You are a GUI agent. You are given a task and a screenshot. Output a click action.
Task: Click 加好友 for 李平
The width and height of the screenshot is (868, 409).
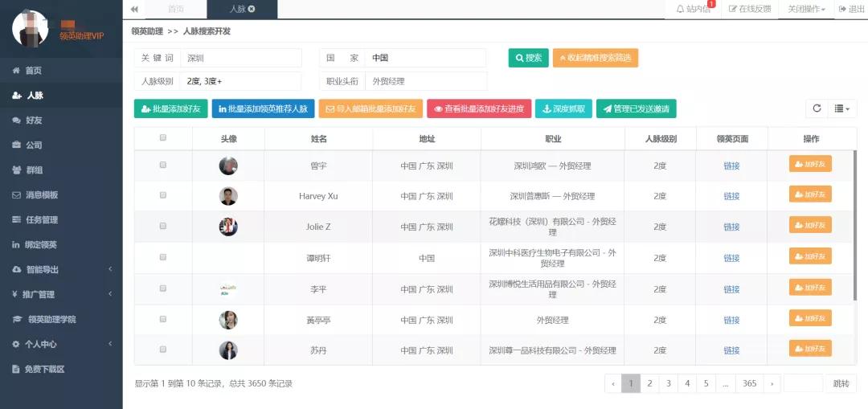[x=810, y=287]
